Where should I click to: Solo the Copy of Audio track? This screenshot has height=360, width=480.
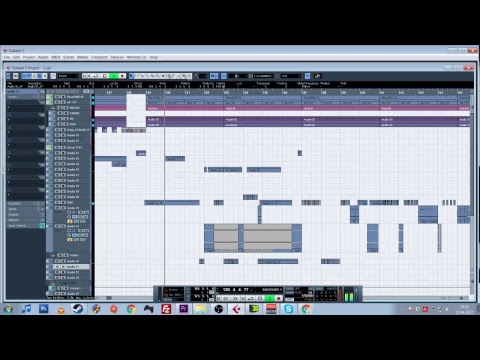tap(62, 130)
